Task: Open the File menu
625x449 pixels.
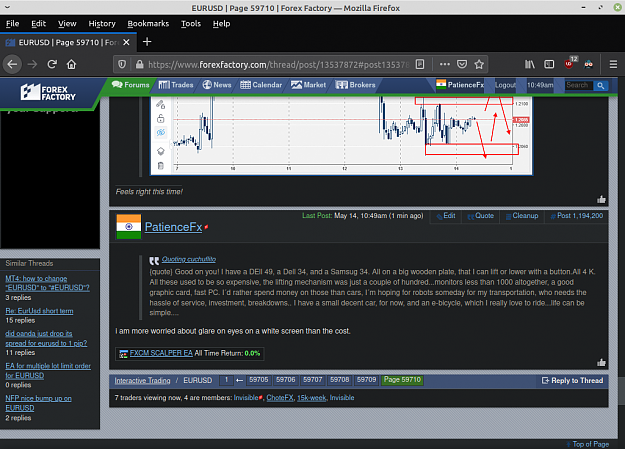Action: pos(12,24)
